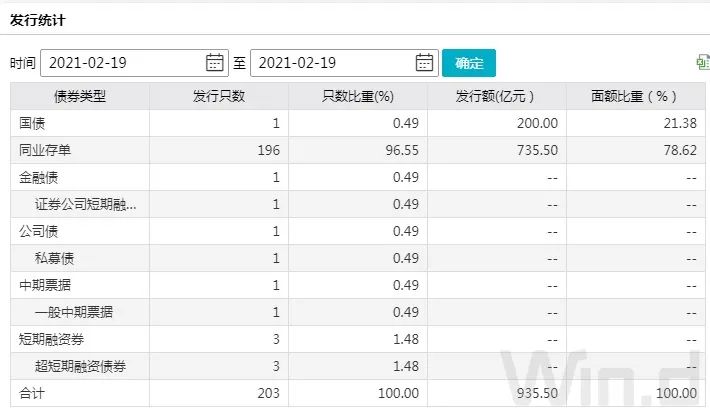
Task: Focus the end date field after 至
Action: (x=344, y=63)
